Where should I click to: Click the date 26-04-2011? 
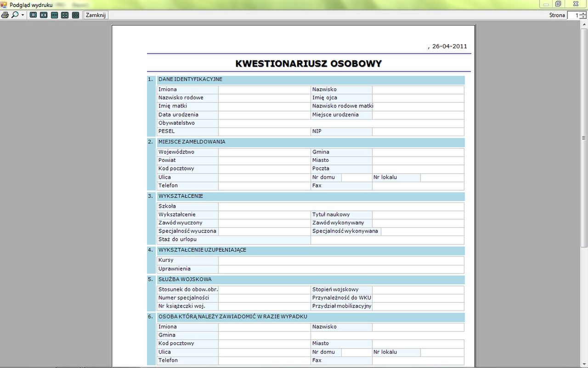(x=450, y=46)
